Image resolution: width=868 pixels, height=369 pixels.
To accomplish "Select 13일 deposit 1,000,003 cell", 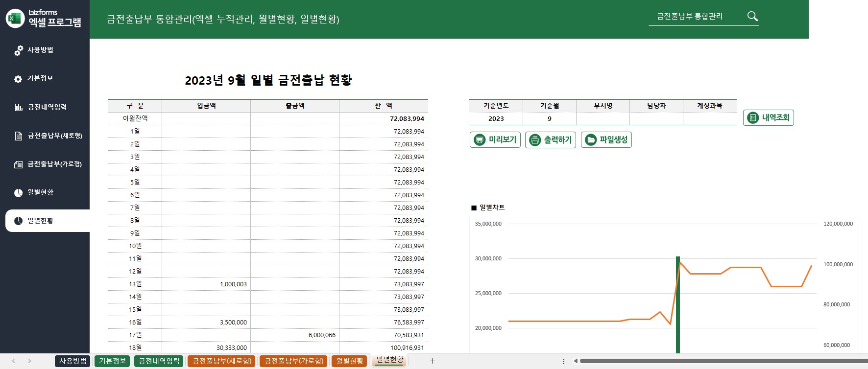I will 206,284.
